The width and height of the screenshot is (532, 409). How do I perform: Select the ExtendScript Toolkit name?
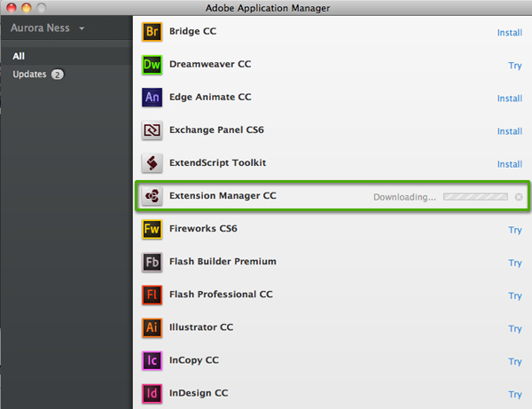click(x=217, y=163)
